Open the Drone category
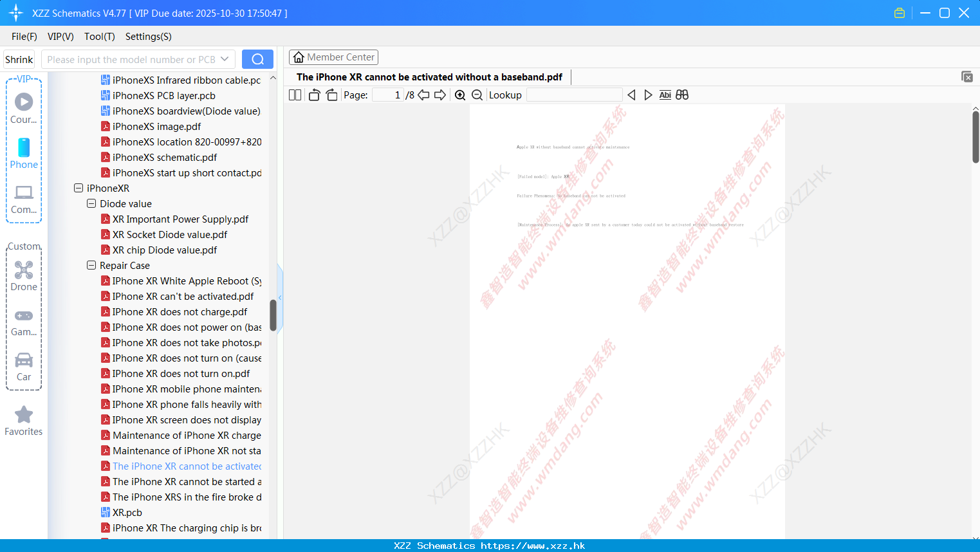 coord(24,270)
